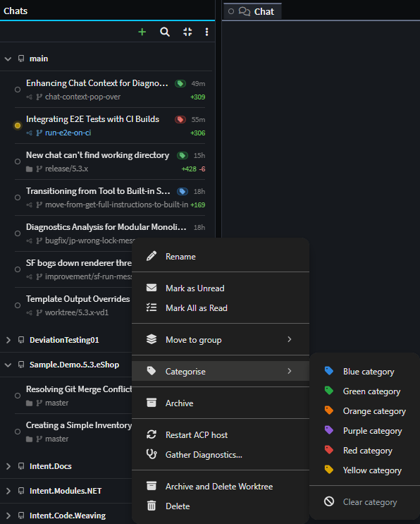Click archive icon beside Archive and Delete Worktree
420x524 pixels.
tap(152, 486)
